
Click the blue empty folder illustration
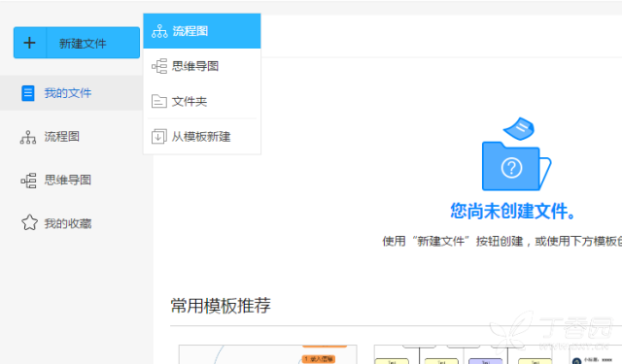pos(516,154)
